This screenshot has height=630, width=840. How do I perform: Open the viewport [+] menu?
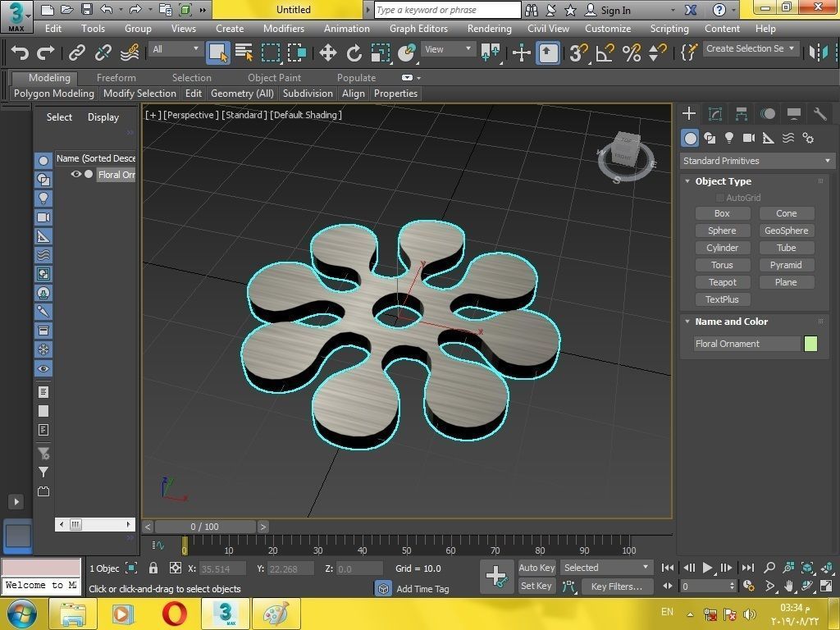[x=153, y=115]
